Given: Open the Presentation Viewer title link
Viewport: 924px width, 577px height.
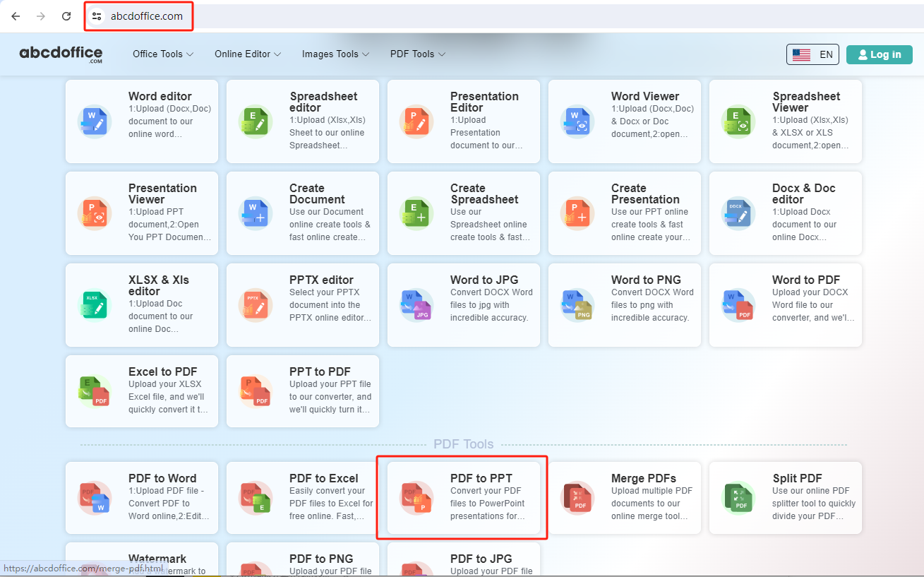Looking at the screenshot, I should pyautogui.click(x=162, y=194).
